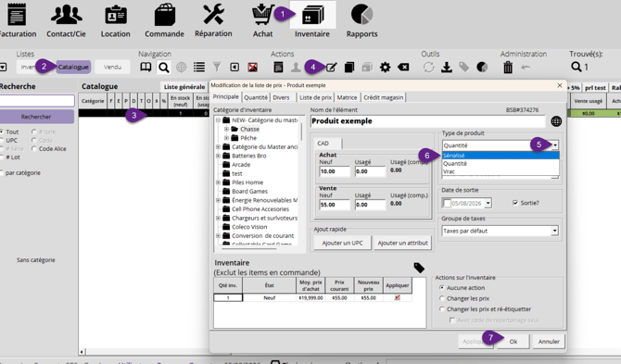Click the magnifier search navigation icon
This screenshot has height=364, width=621.
163,68
